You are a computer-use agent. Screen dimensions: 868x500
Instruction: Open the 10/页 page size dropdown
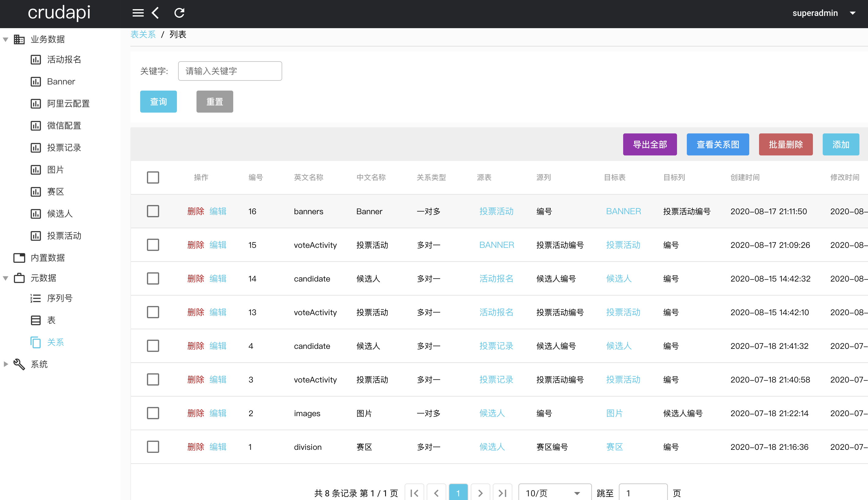(554, 493)
